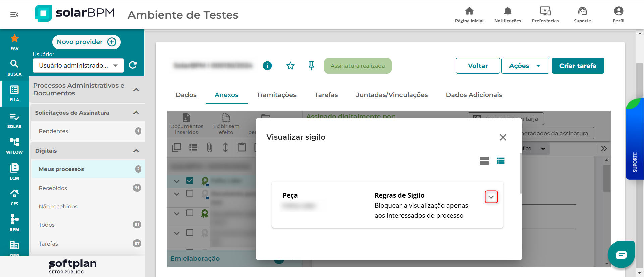Uncheck the selected first document checkbox
Image resolution: width=644 pixels, height=277 pixels.
190,181
